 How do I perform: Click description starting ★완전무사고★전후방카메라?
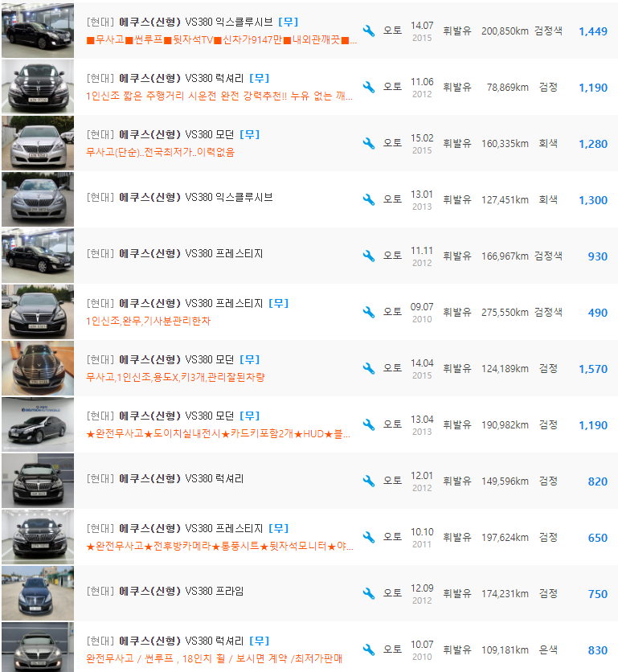click(220, 546)
